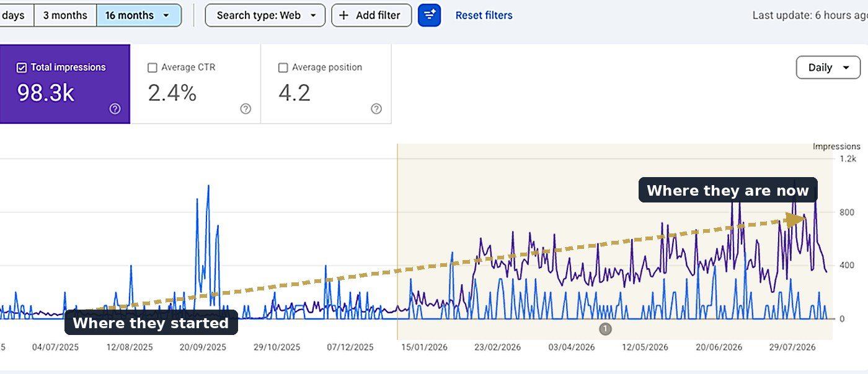
Task: Open the Search type: Web dropdown
Action: (265, 15)
